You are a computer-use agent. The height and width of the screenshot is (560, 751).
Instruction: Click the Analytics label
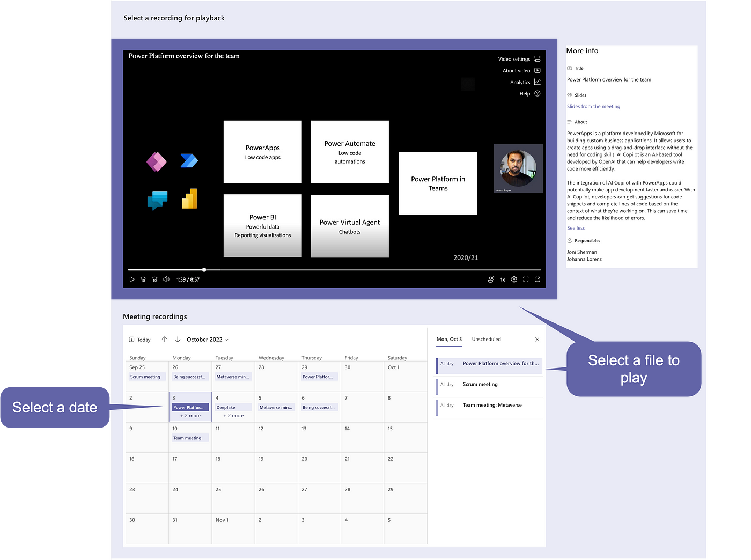[x=520, y=83]
